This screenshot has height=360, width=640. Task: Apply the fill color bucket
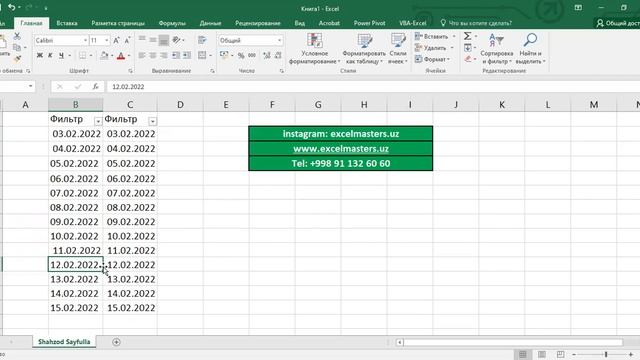pos(104,56)
